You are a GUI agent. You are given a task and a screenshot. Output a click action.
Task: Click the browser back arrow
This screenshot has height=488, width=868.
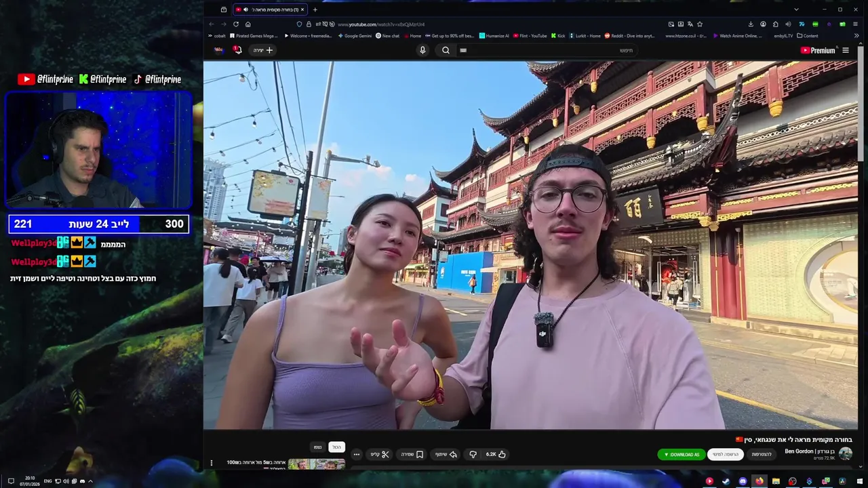(x=212, y=24)
